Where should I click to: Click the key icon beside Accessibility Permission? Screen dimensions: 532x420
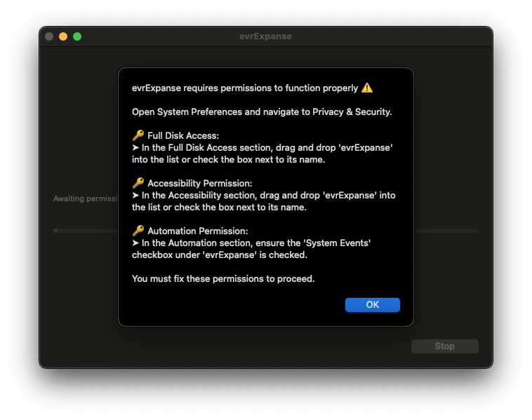coord(138,183)
